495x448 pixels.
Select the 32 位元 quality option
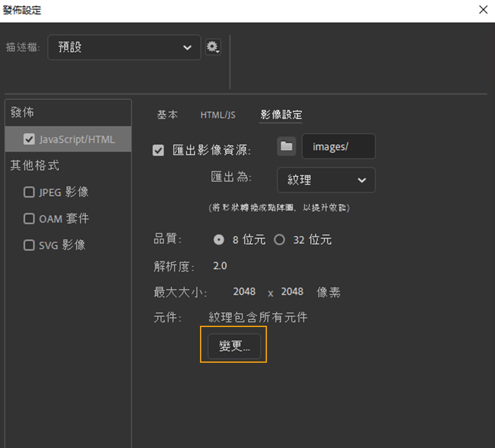coord(280,240)
